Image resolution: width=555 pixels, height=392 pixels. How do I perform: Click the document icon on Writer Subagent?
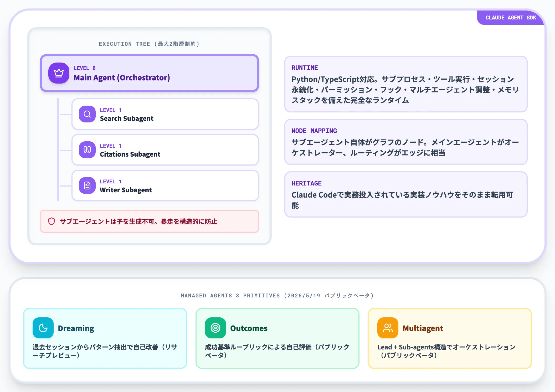87,185
